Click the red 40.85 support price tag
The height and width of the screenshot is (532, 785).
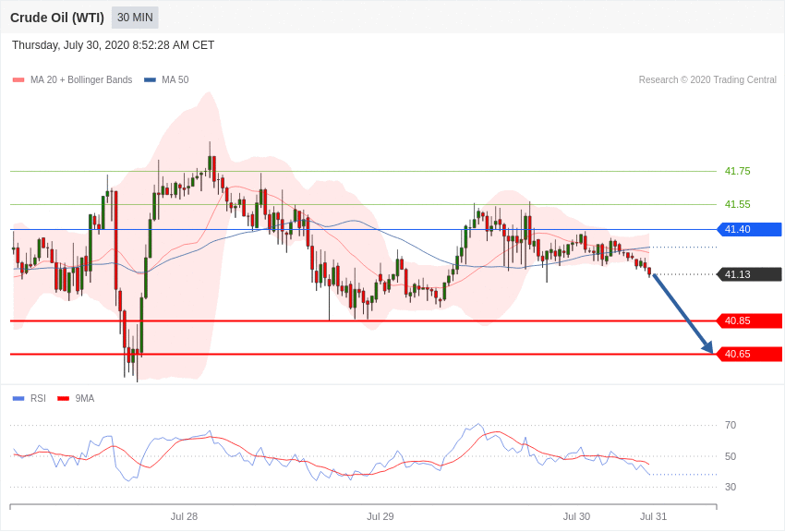[750, 320]
